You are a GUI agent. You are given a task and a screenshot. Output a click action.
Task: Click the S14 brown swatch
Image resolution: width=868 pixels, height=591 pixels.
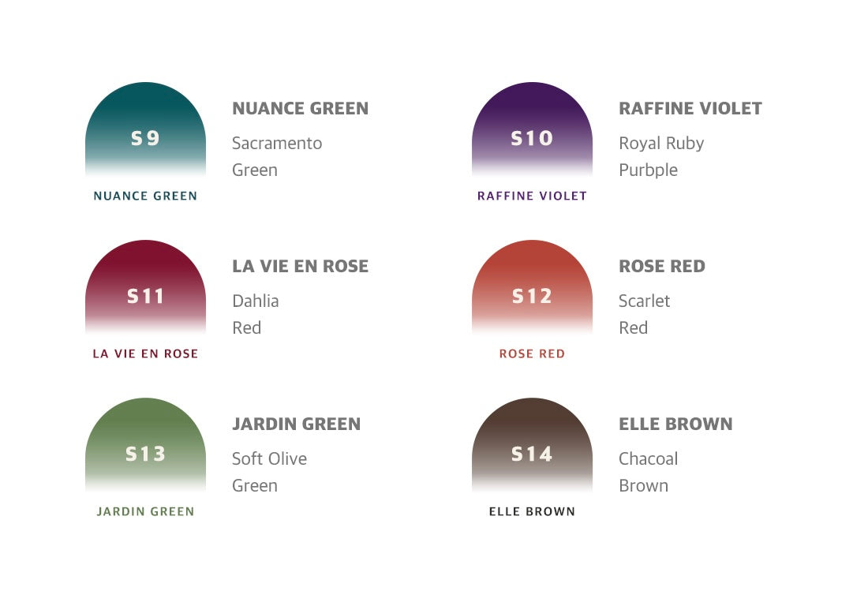532,446
